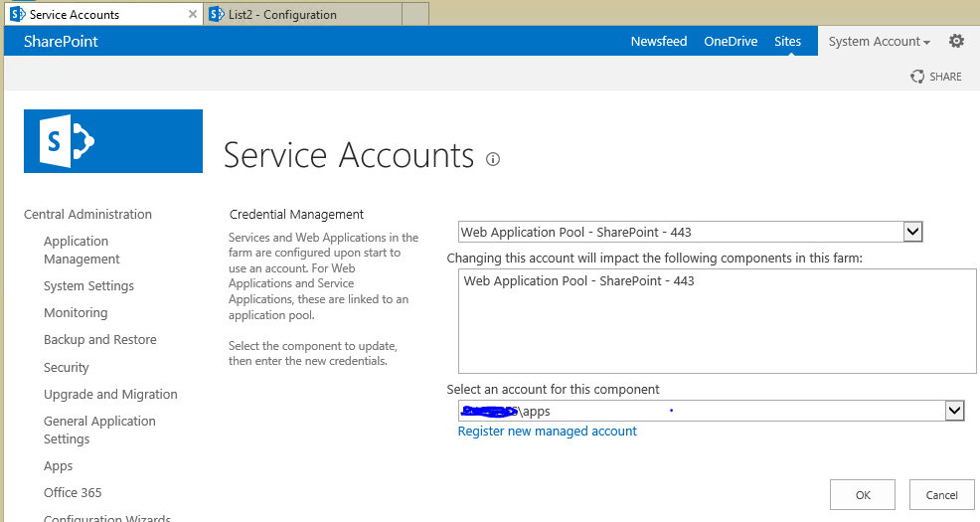Viewport: 980px width, 522px height.
Task: Click the Cancel button
Action: pos(941,495)
